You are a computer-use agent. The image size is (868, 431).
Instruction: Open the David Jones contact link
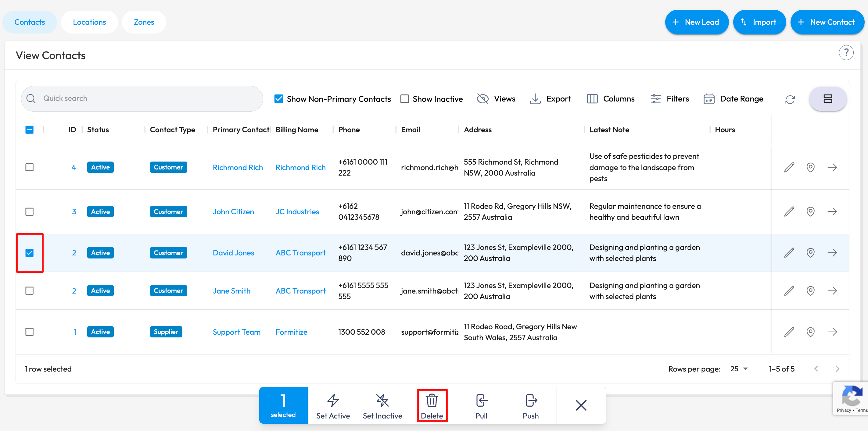[233, 253]
